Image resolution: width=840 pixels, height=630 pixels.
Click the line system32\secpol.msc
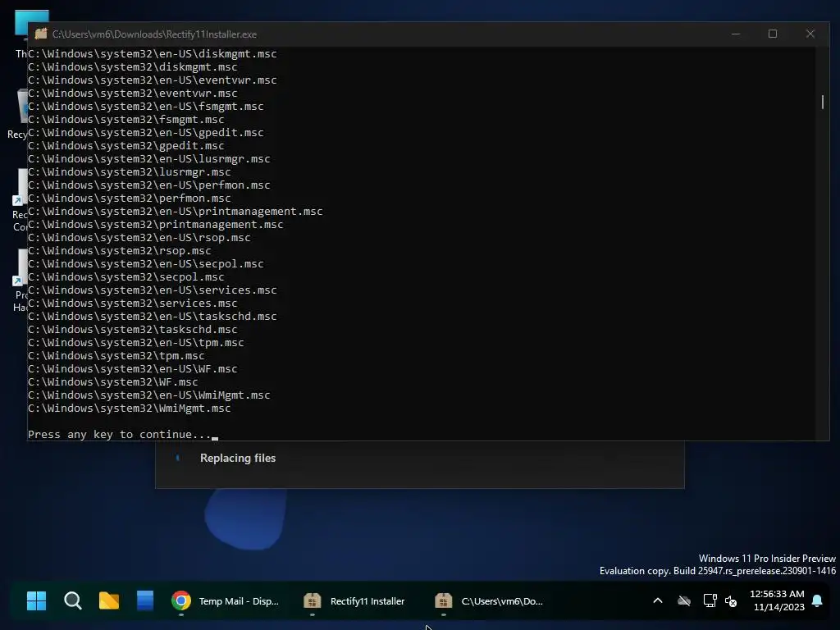[126, 277]
